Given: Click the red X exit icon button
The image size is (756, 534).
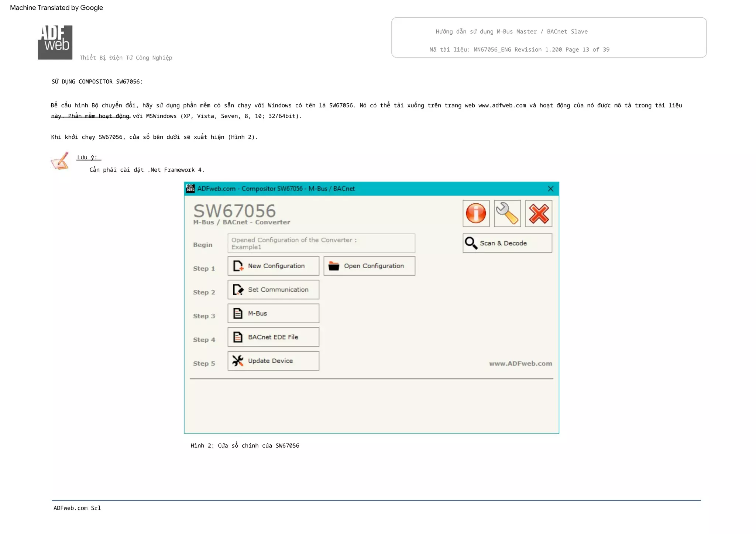Looking at the screenshot, I should pos(539,213).
